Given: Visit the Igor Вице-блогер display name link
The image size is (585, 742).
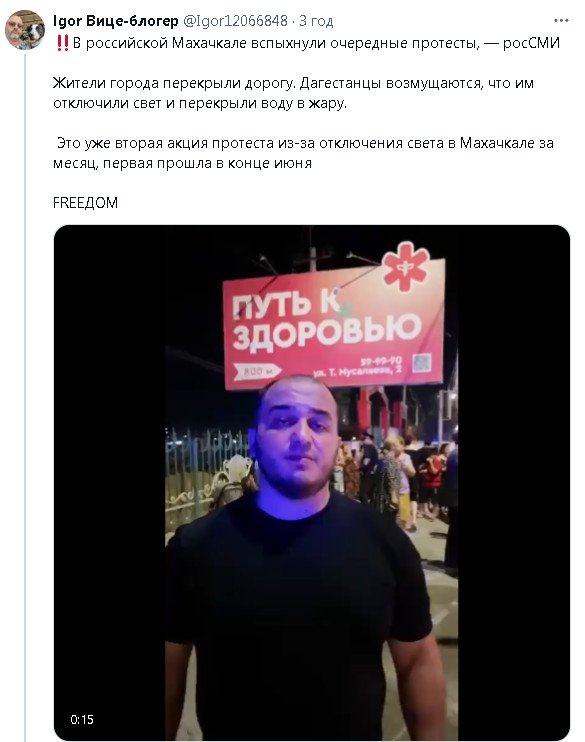Looking at the screenshot, I should [115, 21].
